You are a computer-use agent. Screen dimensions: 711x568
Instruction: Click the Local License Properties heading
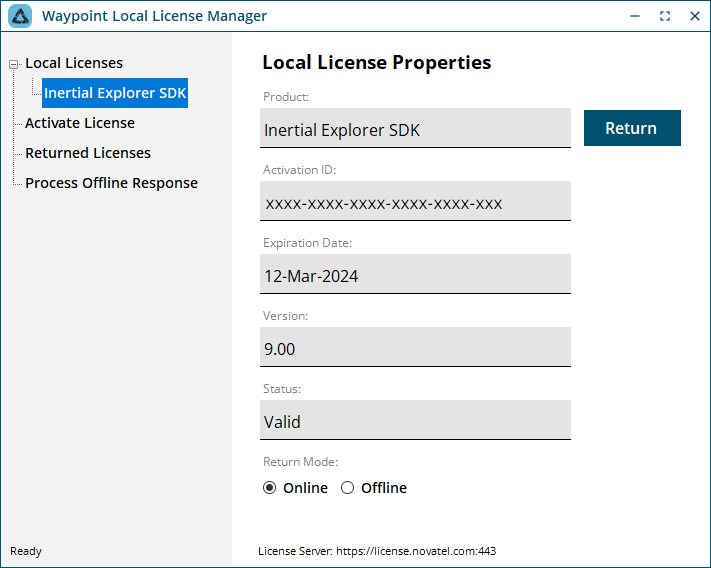click(376, 63)
